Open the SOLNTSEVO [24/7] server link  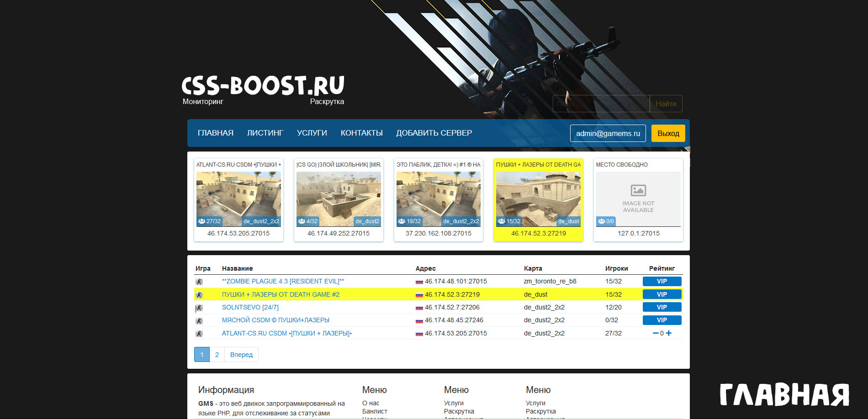[250, 307]
